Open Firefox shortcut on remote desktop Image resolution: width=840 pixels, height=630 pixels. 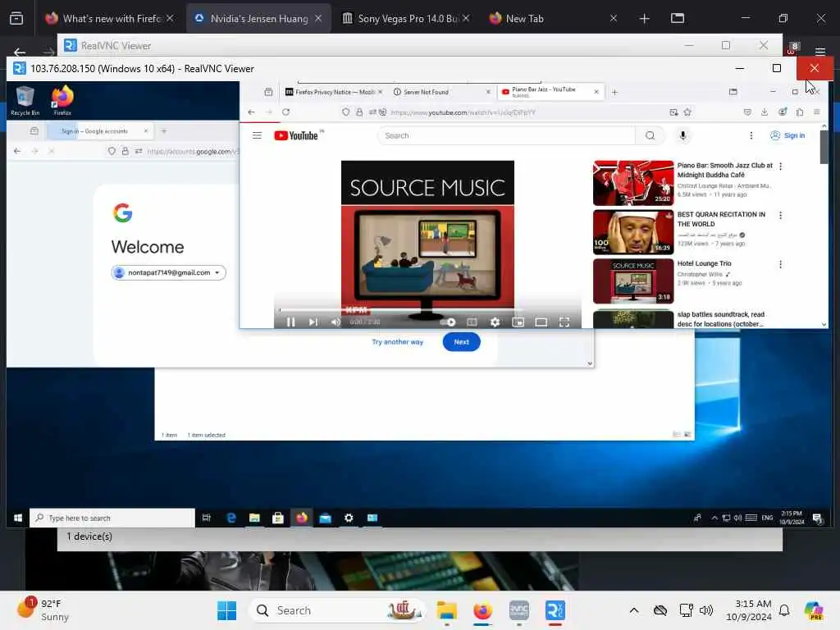pyautogui.click(x=62, y=101)
